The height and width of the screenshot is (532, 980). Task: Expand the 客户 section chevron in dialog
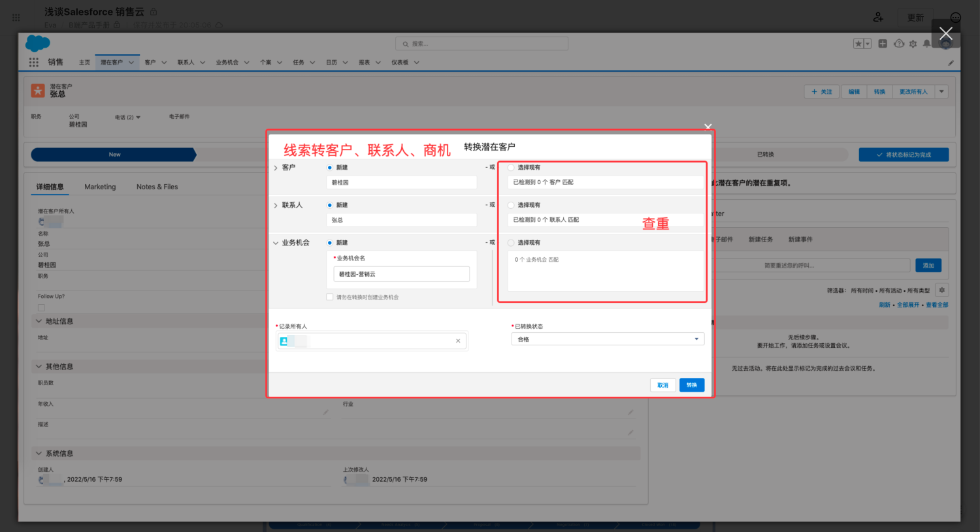pos(276,168)
